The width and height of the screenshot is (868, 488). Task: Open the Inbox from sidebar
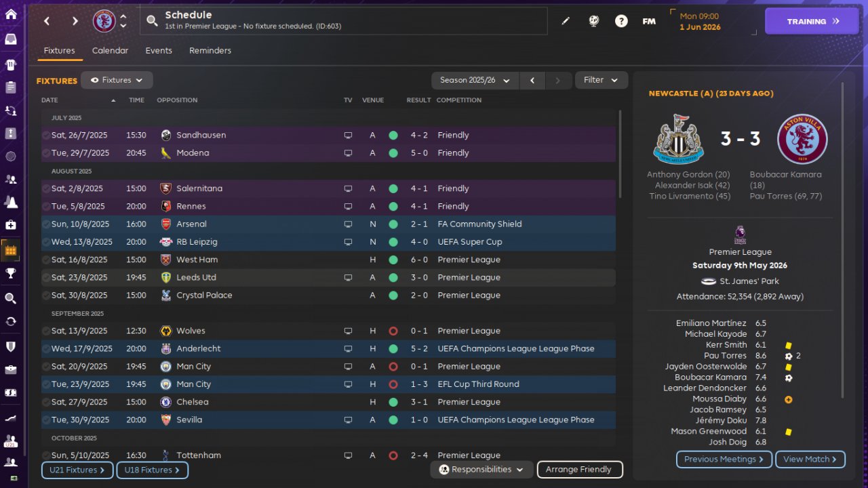tap(11, 39)
